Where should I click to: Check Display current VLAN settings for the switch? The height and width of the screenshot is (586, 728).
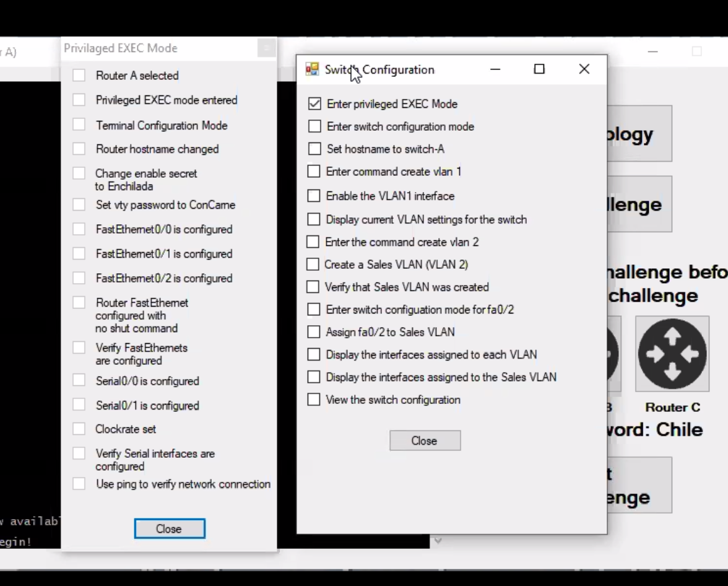coord(314,219)
